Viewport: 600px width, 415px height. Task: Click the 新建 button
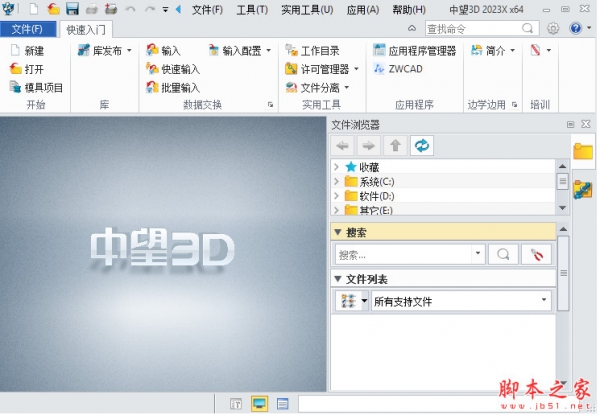coord(27,50)
